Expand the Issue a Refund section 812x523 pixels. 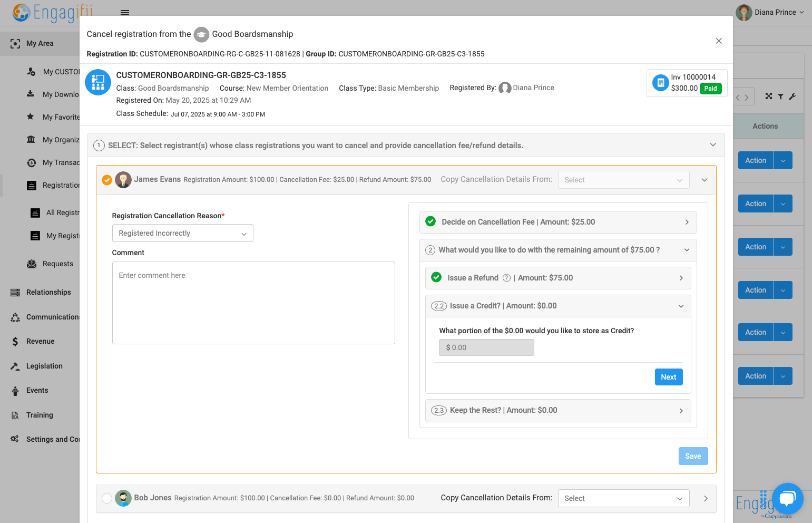[681, 278]
